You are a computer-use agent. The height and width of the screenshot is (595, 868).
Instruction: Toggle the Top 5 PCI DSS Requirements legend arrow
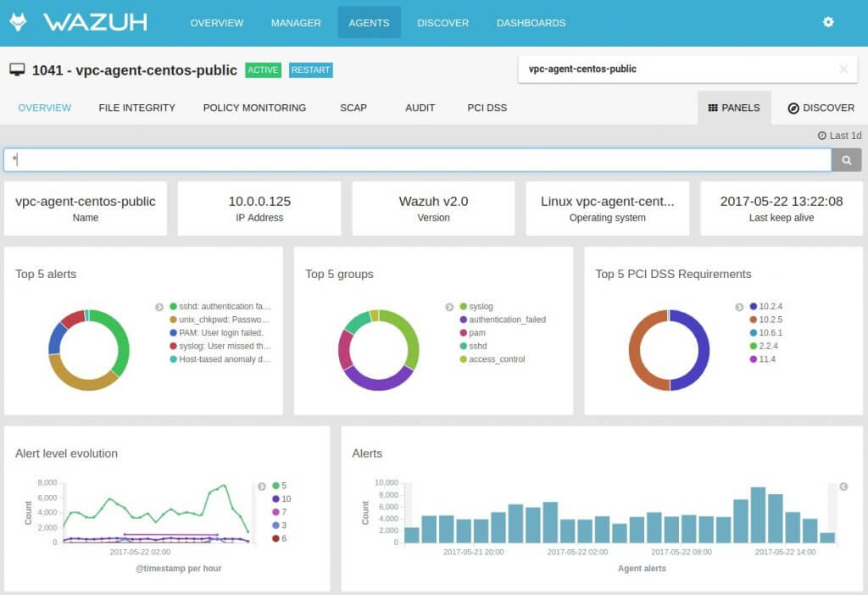coord(739,307)
